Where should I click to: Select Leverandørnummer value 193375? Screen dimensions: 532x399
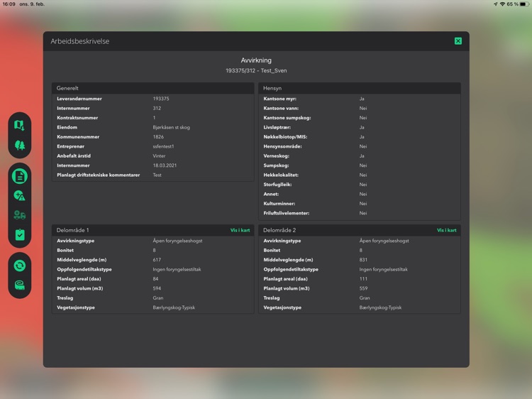[161, 99]
